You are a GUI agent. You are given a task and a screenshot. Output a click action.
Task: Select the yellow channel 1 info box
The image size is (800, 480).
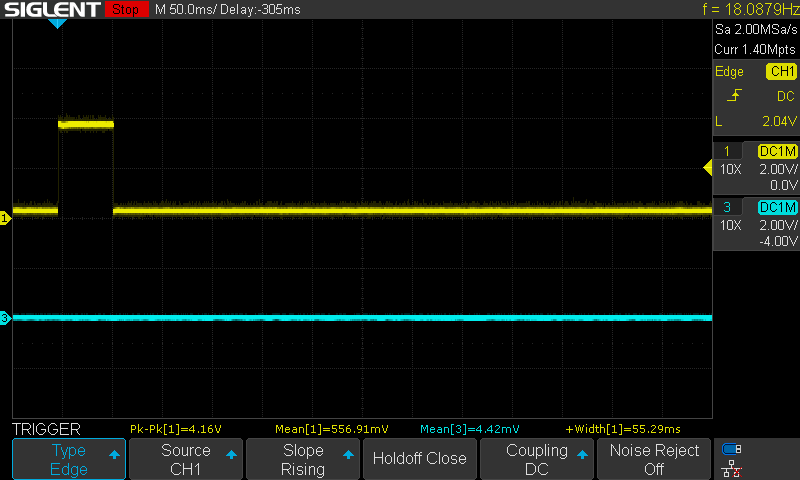[757, 167]
